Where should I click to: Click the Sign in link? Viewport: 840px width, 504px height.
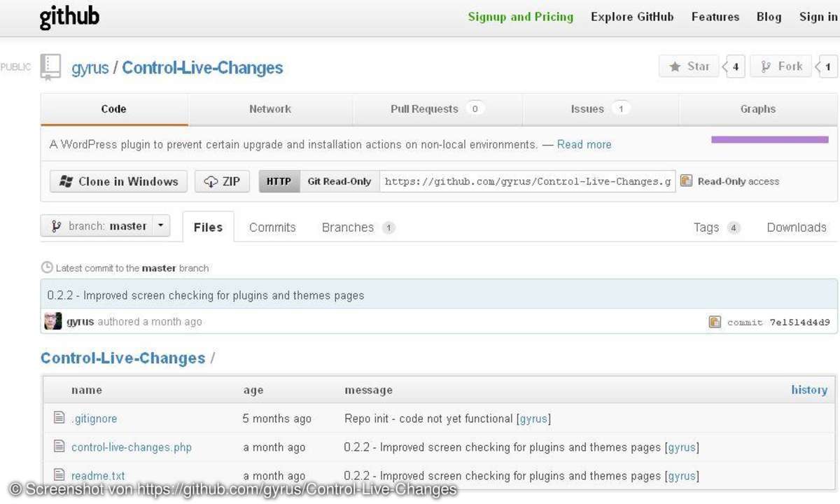click(818, 17)
